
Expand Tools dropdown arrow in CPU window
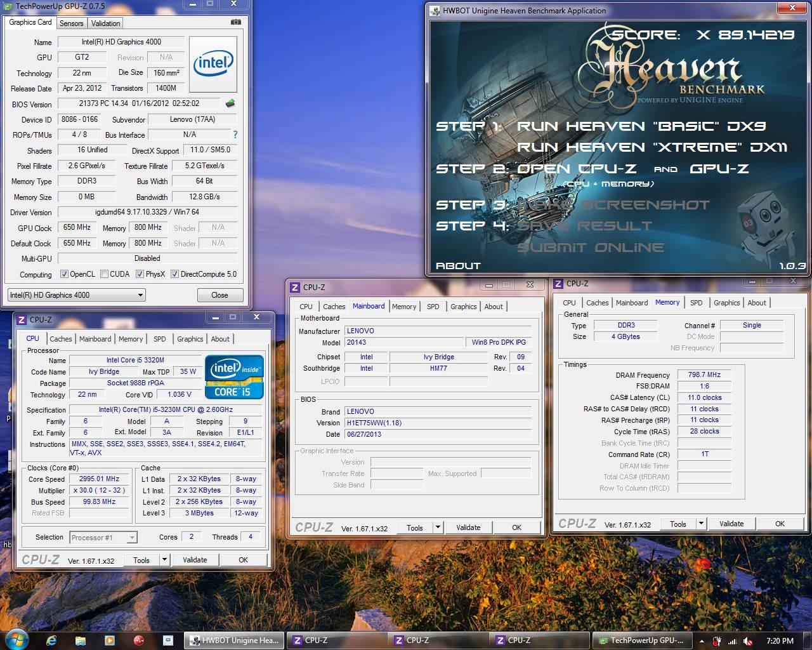[164, 560]
